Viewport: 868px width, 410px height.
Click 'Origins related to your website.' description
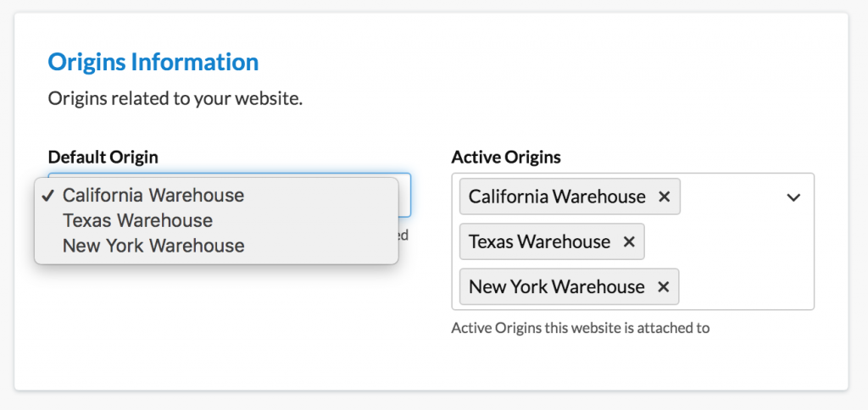[175, 99]
